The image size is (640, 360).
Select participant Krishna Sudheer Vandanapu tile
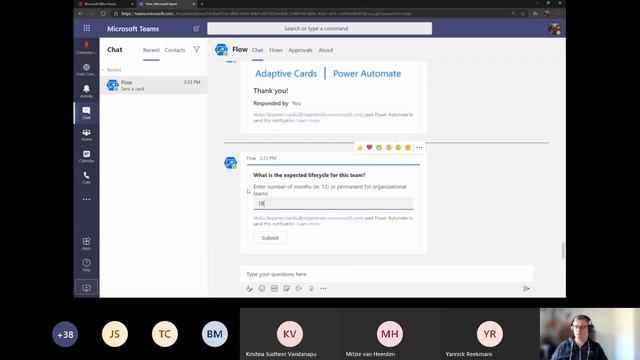click(290, 334)
